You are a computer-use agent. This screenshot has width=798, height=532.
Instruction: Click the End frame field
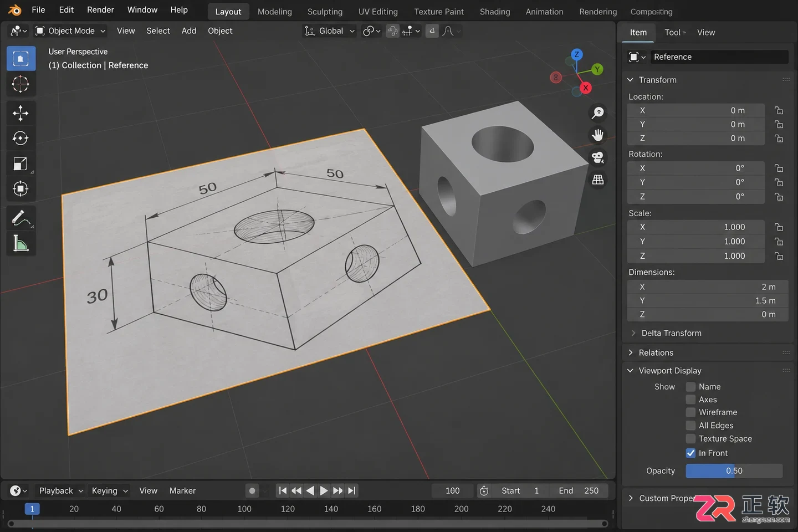click(x=579, y=490)
